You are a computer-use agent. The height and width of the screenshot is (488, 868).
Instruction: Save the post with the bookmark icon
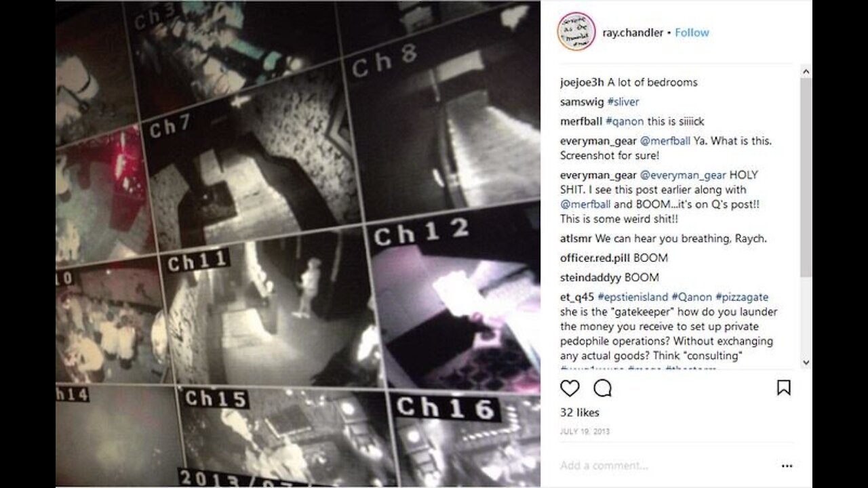coord(783,388)
